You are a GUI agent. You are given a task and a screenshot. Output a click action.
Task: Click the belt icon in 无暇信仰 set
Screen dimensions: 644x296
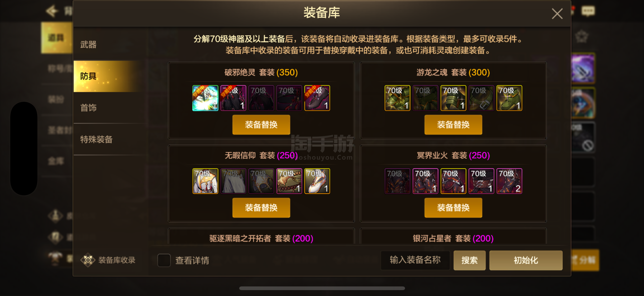(289, 181)
